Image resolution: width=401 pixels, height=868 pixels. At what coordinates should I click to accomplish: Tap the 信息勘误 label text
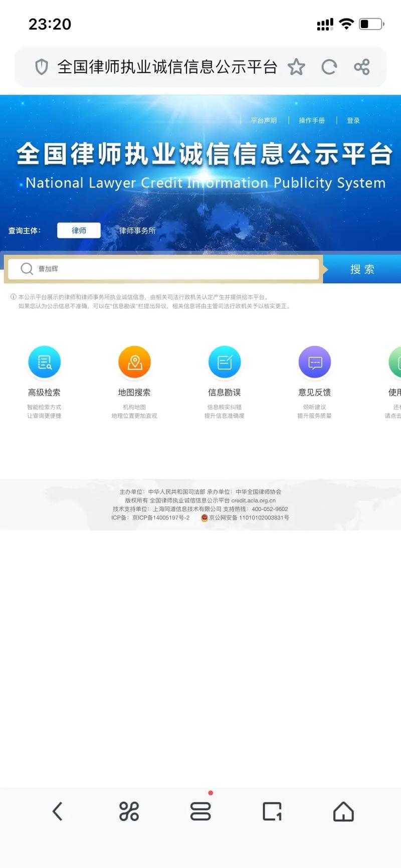pyautogui.click(x=225, y=392)
